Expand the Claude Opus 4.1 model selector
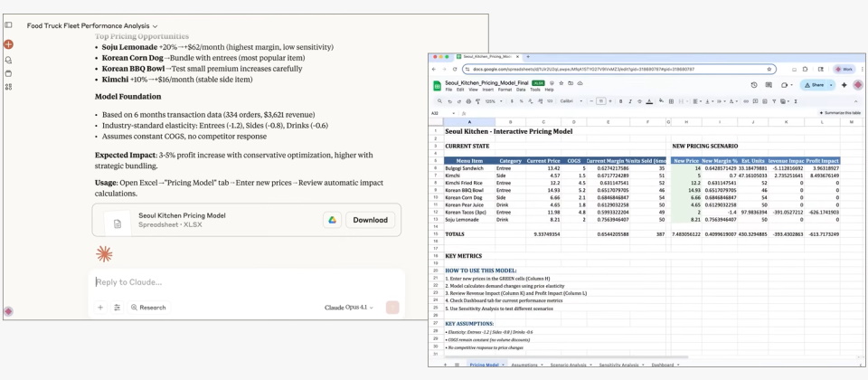The image size is (868, 380). (350, 308)
